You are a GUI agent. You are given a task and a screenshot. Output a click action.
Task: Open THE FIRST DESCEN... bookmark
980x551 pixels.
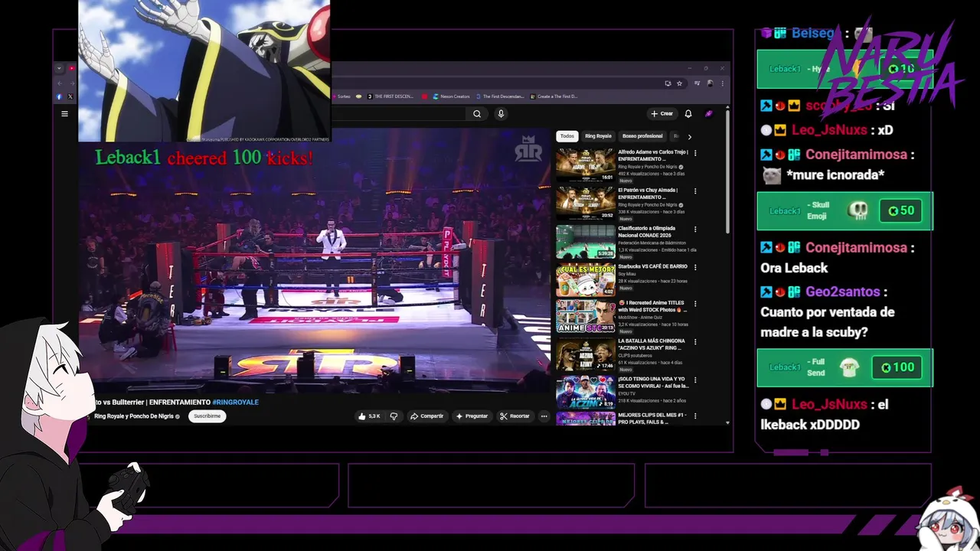[390, 96]
